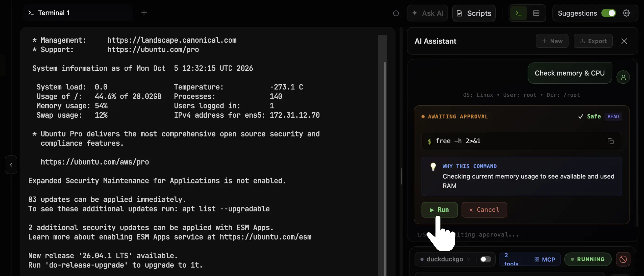Click the RUNNING status badge
644x276 pixels.
pos(588,259)
